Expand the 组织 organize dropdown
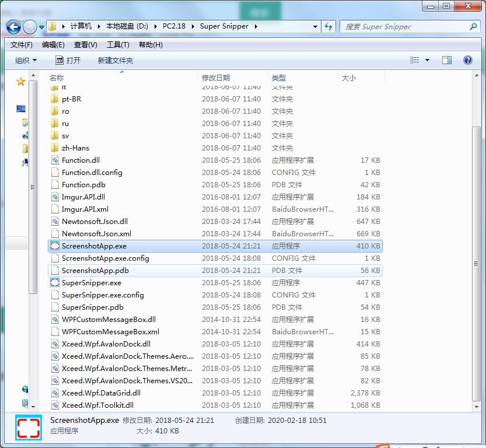The width and height of the screenshot is (486, 448). [x=26, y=60]
